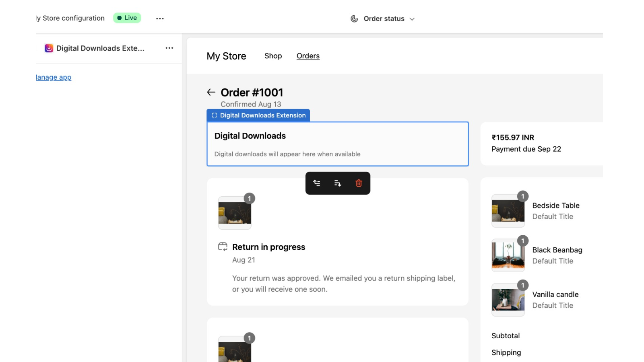Open the Shop navigation item
644x362 pixels.
(273, 56)
